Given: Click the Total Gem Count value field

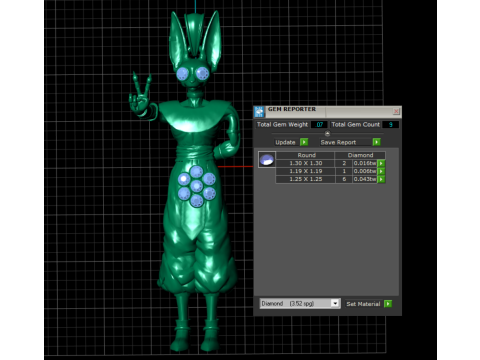Looking at the screenshot, I should tap(390, 125).
